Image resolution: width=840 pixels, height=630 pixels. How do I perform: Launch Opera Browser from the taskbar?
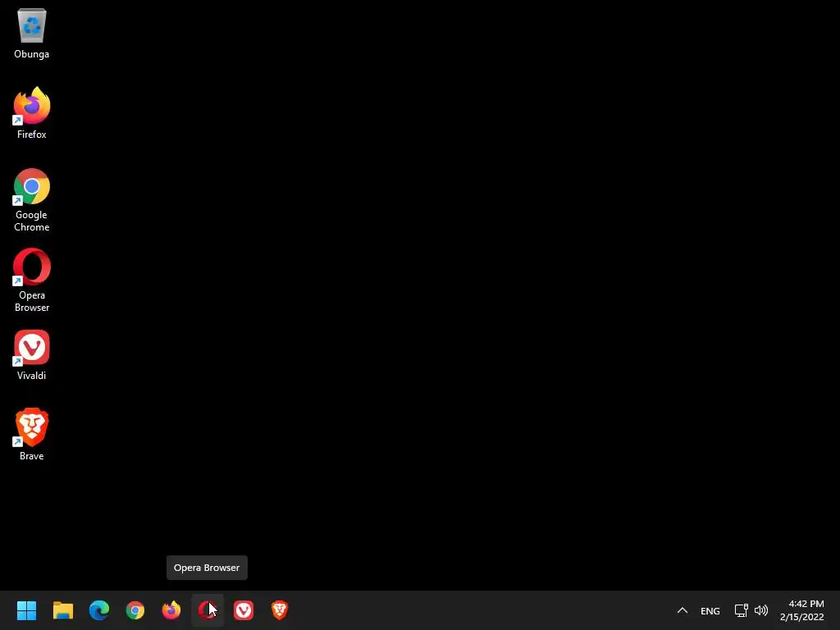[x=208, y=610]
